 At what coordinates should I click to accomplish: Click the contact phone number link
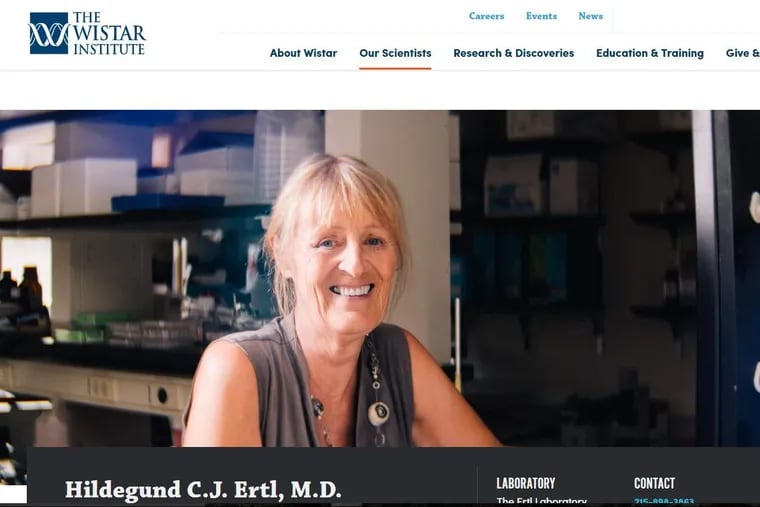tap(664, 501)
